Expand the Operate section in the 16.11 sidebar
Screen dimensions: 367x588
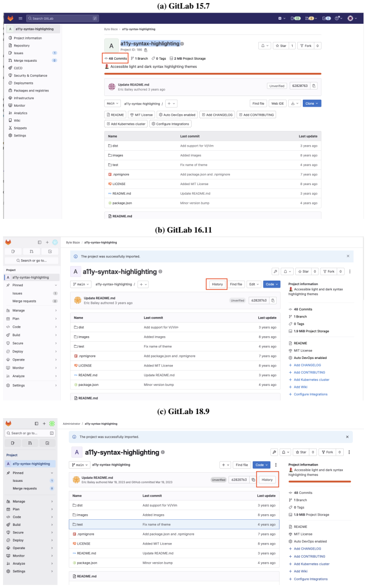coord(31,360)
